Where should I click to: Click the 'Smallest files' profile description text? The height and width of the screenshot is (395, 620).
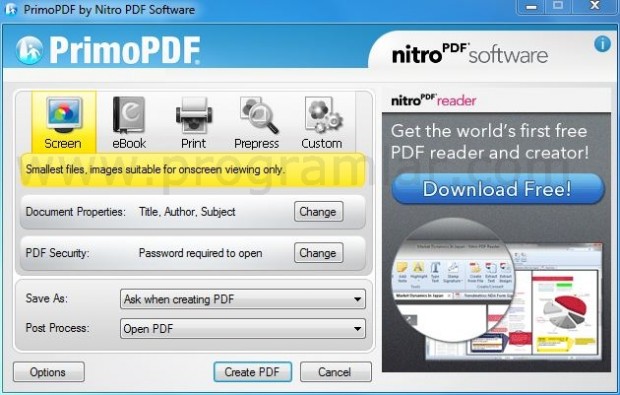click(x=155, y=170)
